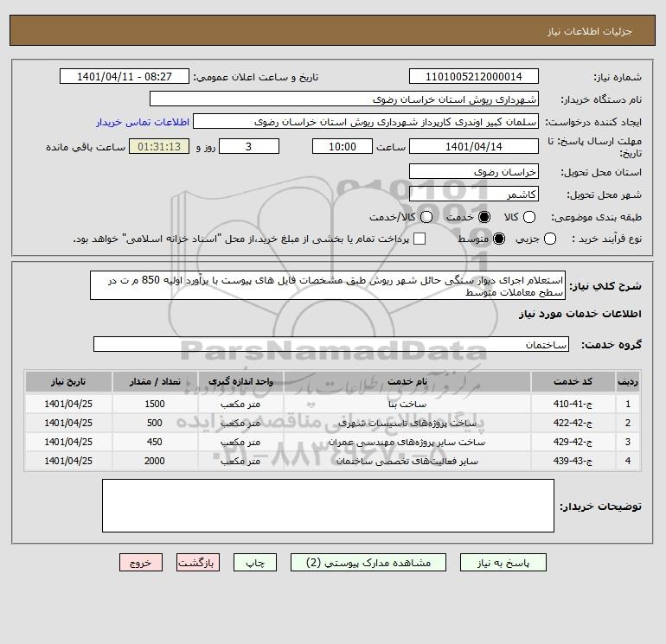Click the مشاهده مدارک پیوستی (2) button

(368, 563)
